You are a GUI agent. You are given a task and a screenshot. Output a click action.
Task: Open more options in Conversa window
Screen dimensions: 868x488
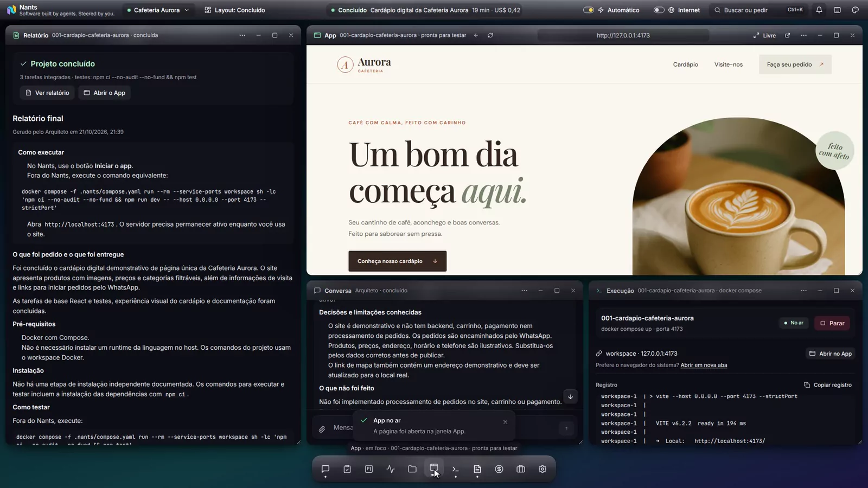[525, 291]
